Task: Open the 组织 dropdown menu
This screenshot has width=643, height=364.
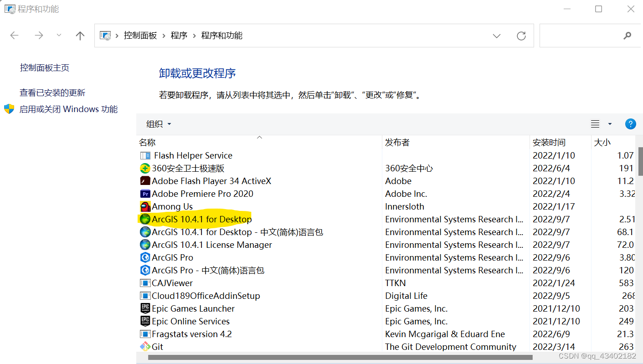Action: (159, 124)
